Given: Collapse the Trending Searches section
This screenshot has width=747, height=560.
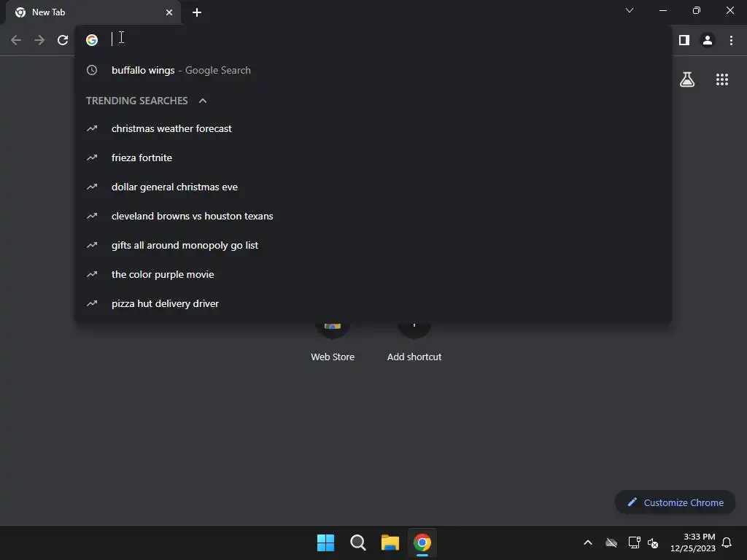Looking at the screenshot, I should pos(203,101).
